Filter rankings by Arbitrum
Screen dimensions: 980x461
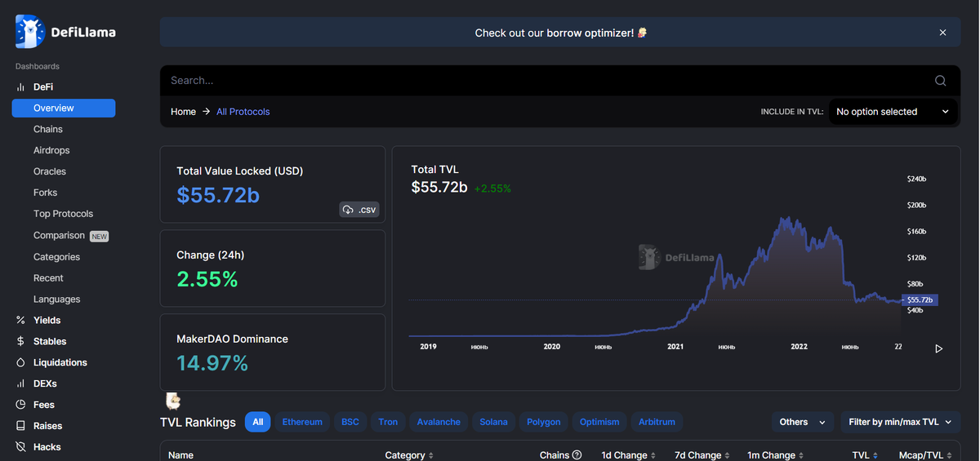(x=657, y=422)
